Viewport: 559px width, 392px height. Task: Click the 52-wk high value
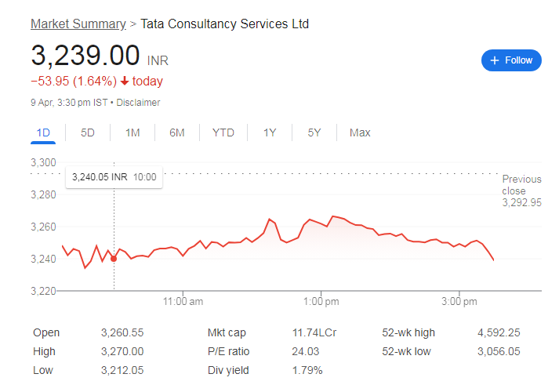click(499, 332)
